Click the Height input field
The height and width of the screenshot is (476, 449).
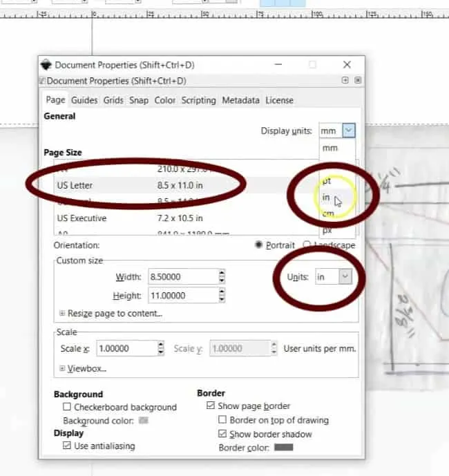pos(183,296)
